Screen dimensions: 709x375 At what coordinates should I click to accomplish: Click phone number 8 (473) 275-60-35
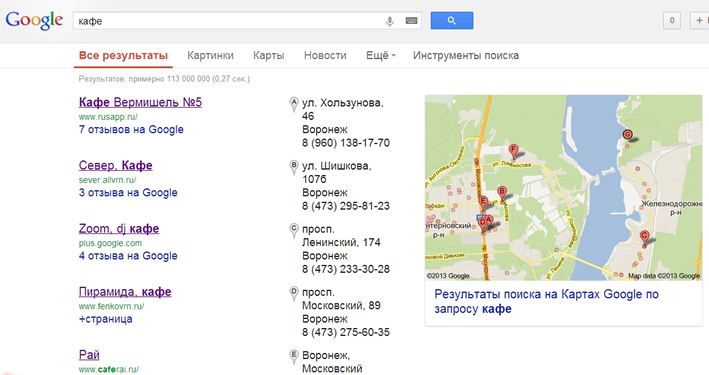[346, 332]
